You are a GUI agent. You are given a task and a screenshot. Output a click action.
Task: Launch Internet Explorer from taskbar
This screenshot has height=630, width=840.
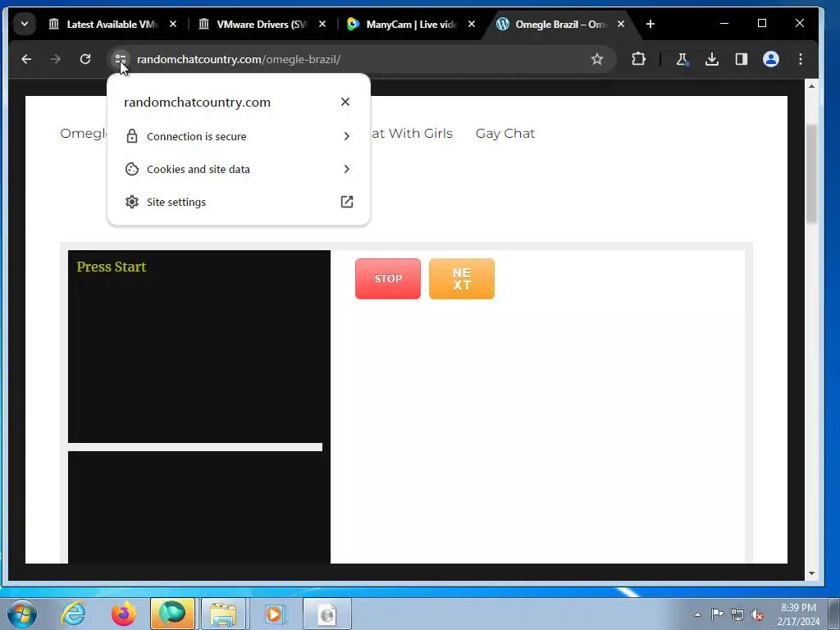73,614
